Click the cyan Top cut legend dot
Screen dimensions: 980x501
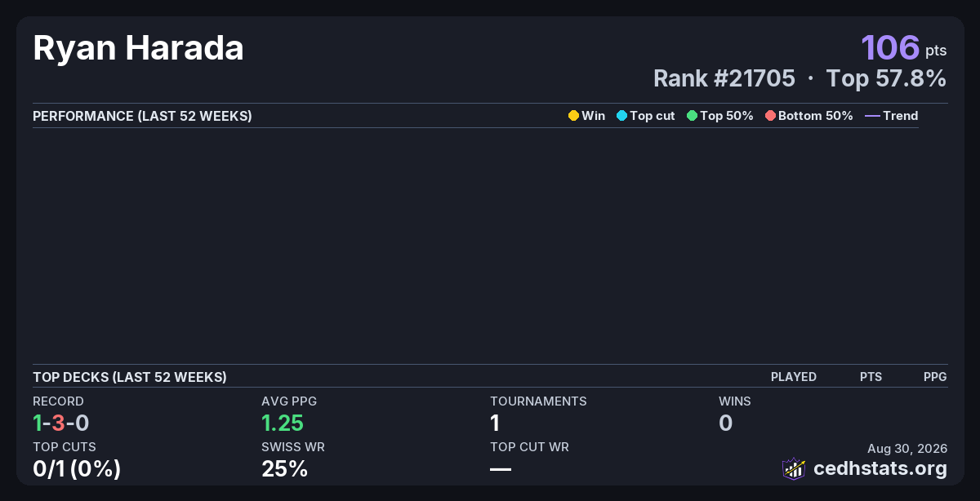click(621, 116)
